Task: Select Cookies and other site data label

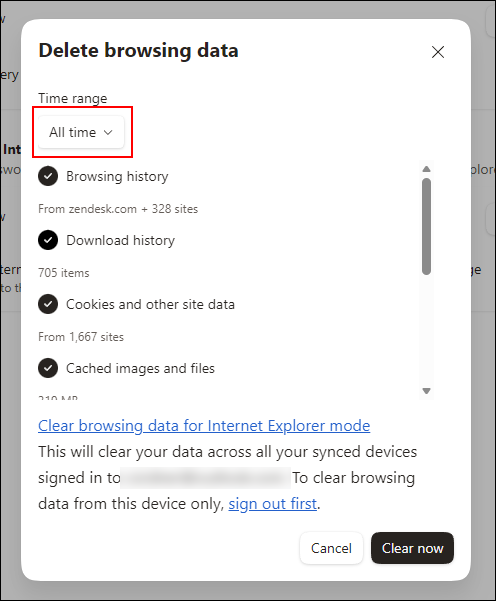Action: click(x=150, y=304)
